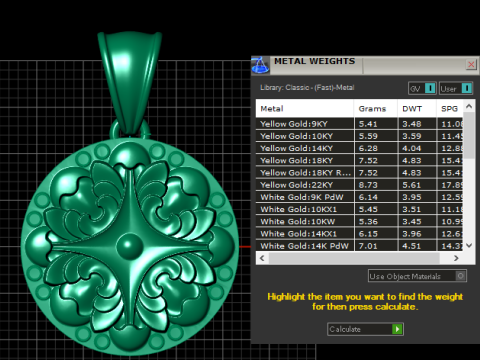Screen dimensions: 480x360
Task: Click the Calculate button
Action: point(365,329)
